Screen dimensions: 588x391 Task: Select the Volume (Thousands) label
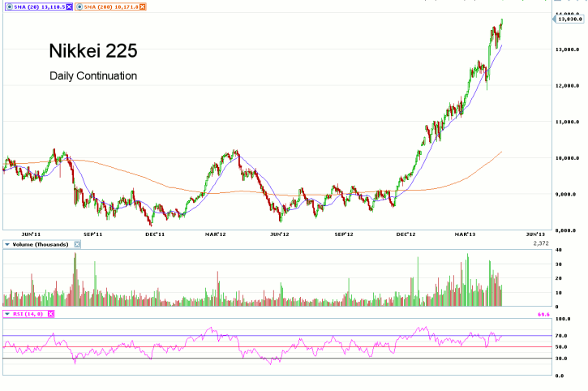[x=41, y=243]
